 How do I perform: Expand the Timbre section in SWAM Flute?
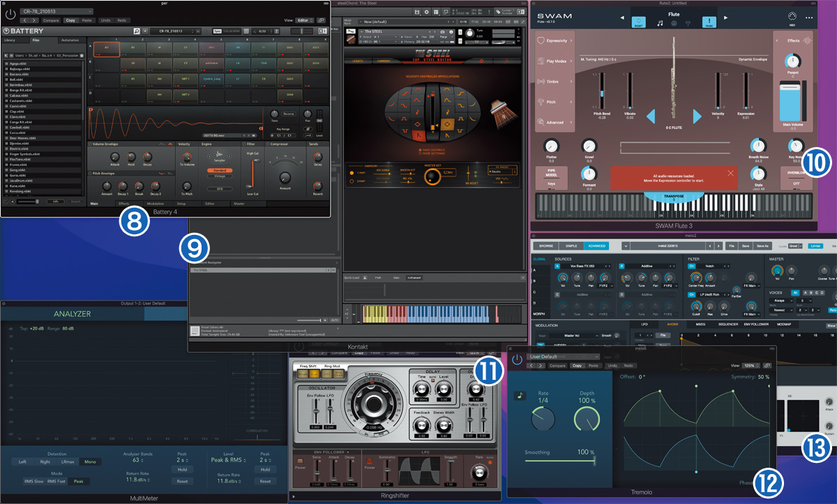coord(556,82)
